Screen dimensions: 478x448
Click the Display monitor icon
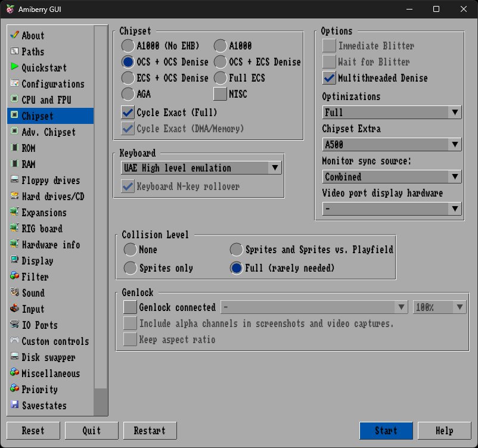click(x=14, y=260)
